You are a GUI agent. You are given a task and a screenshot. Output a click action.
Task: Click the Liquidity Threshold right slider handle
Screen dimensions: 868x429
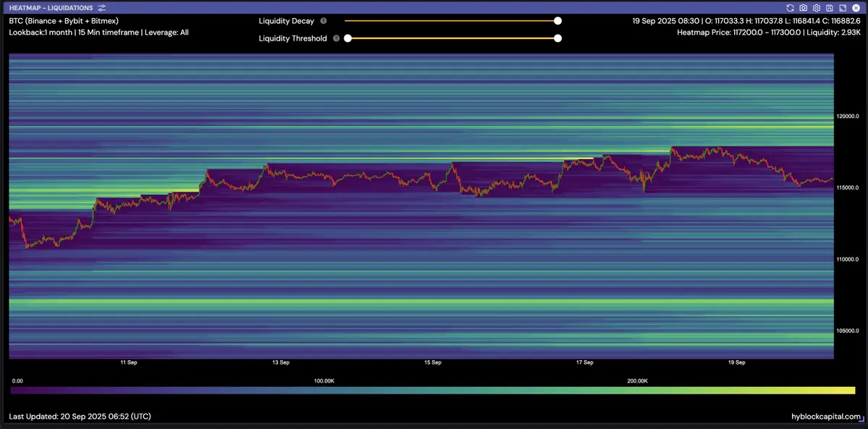click(x=558, y=38)
